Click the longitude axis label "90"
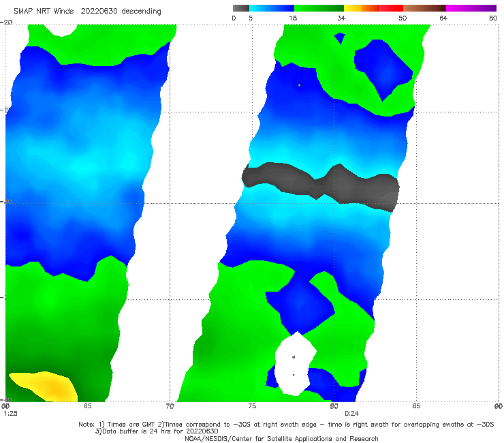 click(x=499, y=406)
